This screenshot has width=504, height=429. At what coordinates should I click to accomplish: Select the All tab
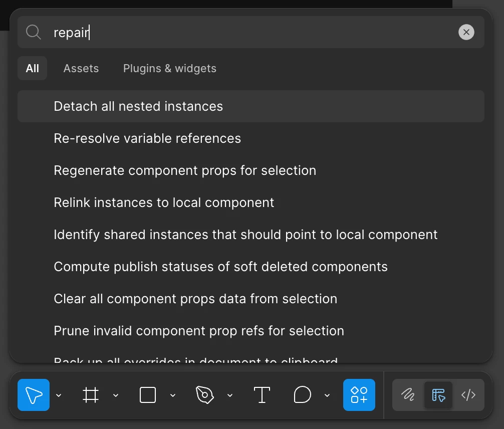[x=32, y=68]
